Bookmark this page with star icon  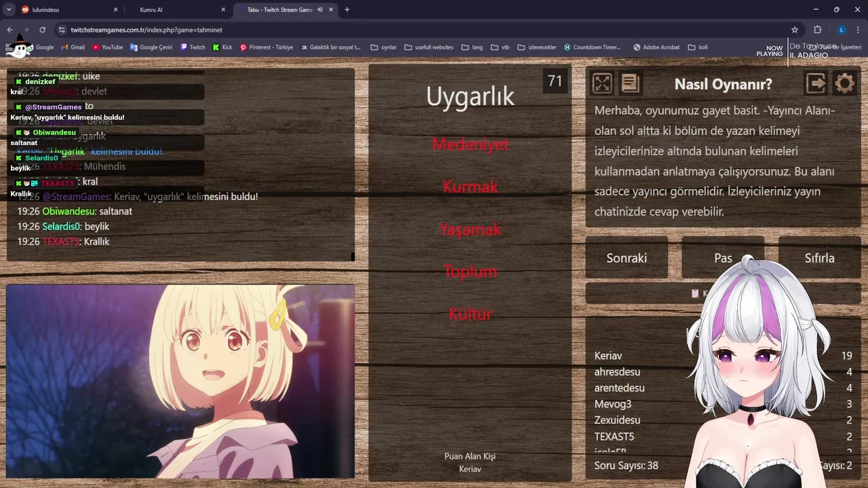(x=795, y=30)
